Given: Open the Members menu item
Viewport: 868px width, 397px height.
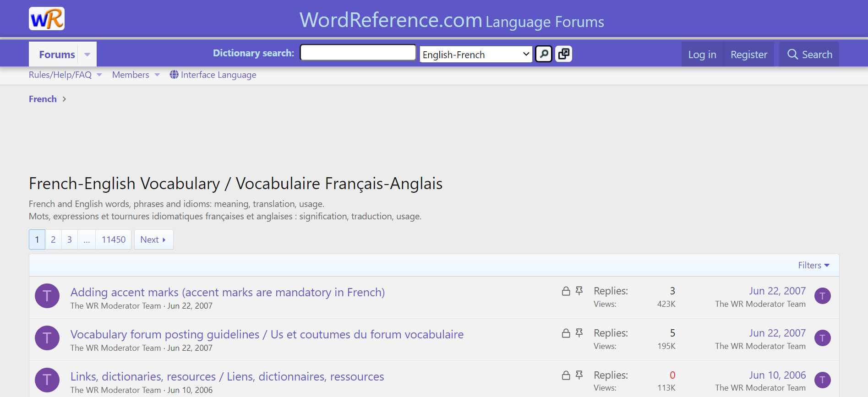Looking at the screenshot, I should coord(131,75).
